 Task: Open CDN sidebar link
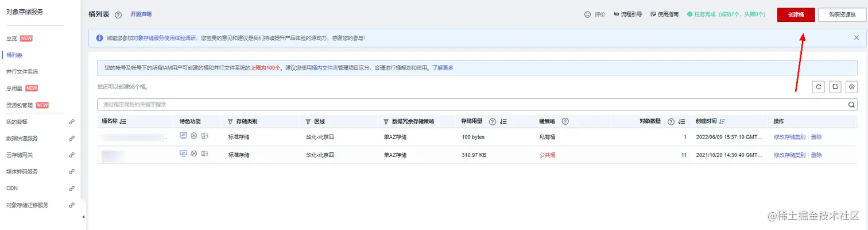click(11, 188)
